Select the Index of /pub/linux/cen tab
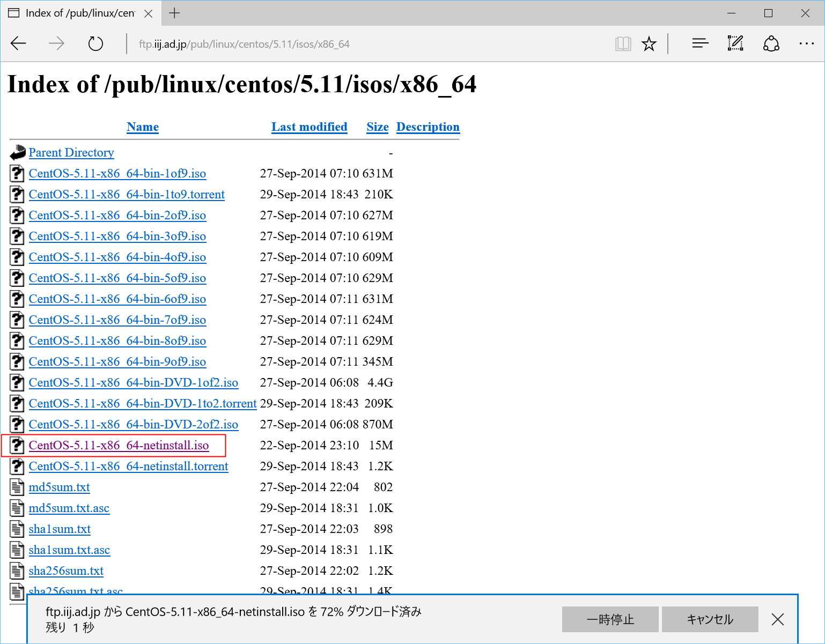Image resolution: width=825 pixels, height=644 pixels. tap(80, 13)
